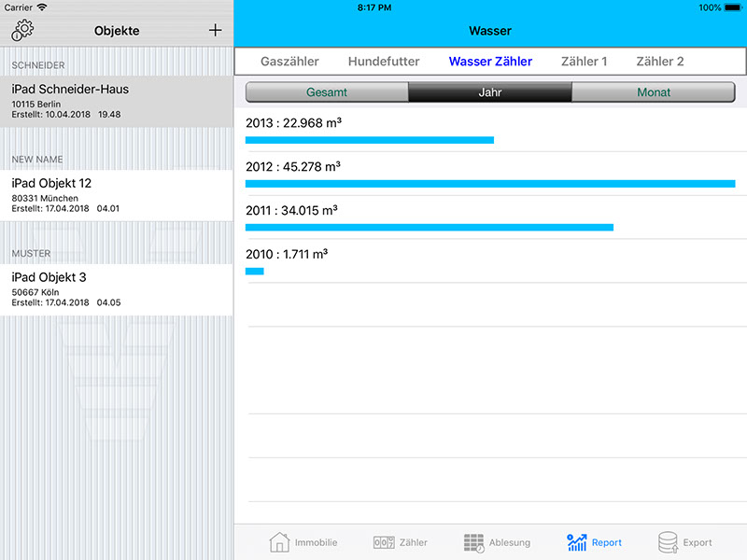Select the Wasser Zähler tab
The image size is (747, 560).
coord(490,62)
